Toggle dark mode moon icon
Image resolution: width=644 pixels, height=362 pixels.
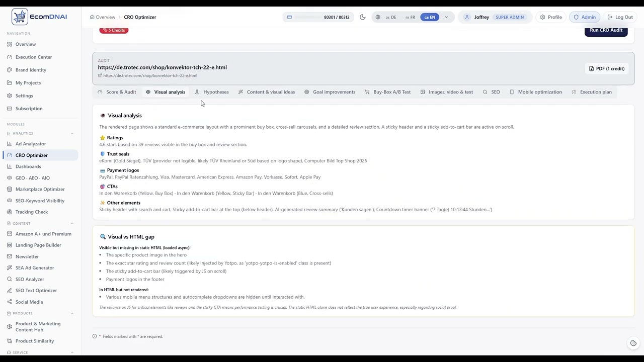click(363, 17)
